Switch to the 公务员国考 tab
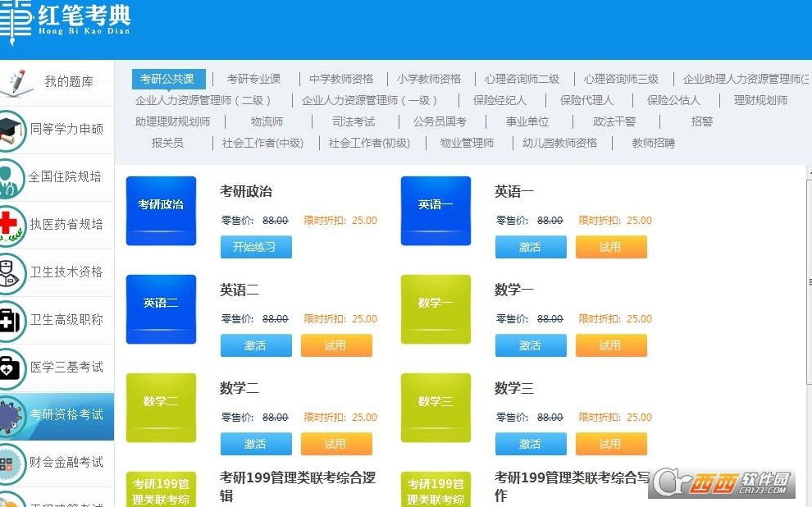This screenshot has height=507, width=812. [440, 121]
